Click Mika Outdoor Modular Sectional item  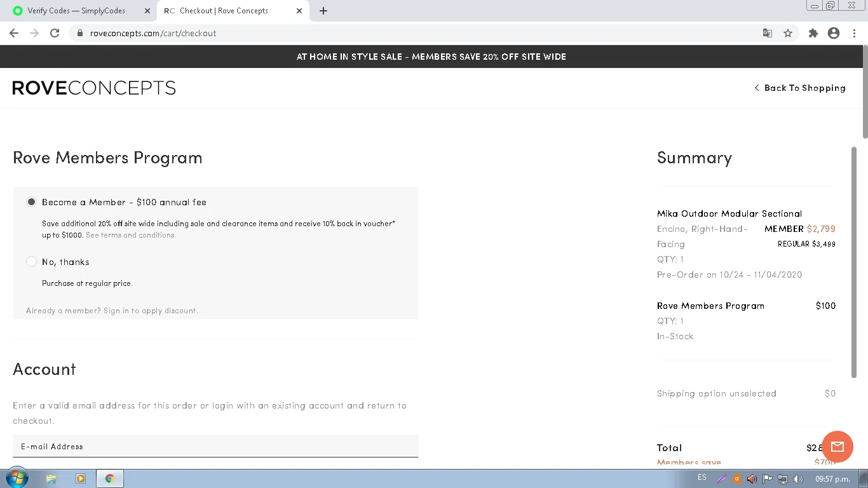[729, 213]
